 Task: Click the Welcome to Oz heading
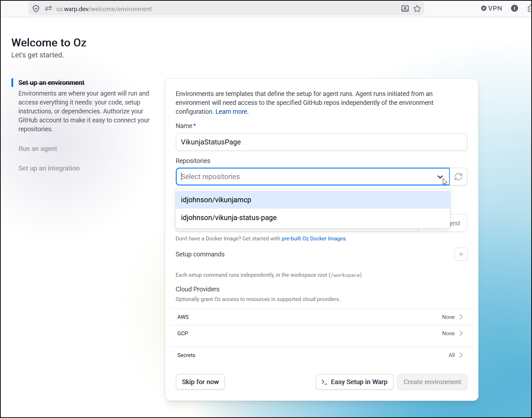49,43
